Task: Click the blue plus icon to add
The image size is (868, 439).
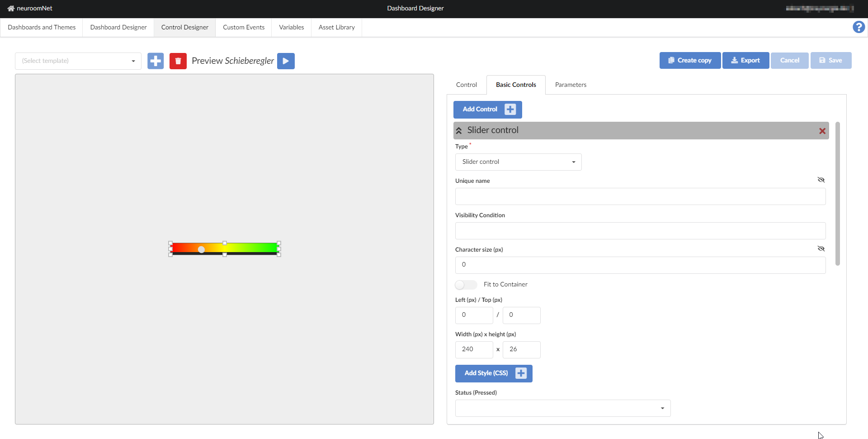Action: coord(156,61)
